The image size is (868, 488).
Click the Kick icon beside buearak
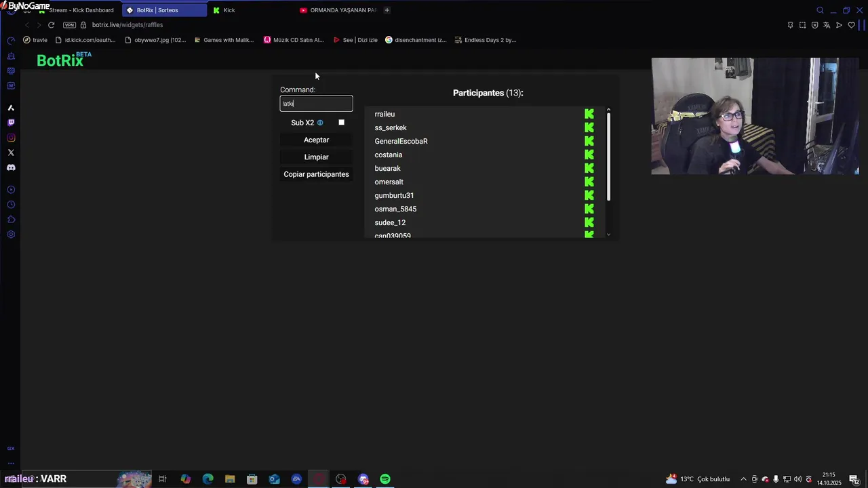pos(589,168)
